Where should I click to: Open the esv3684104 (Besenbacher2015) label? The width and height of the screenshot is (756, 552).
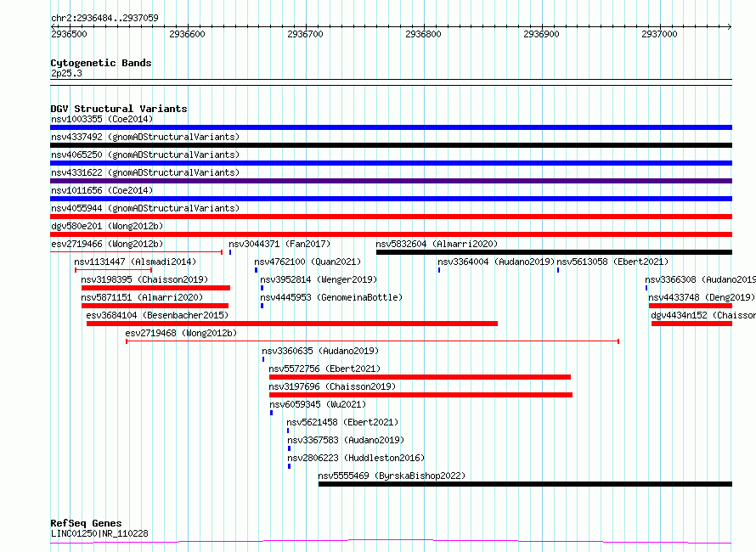click(157, 315)
